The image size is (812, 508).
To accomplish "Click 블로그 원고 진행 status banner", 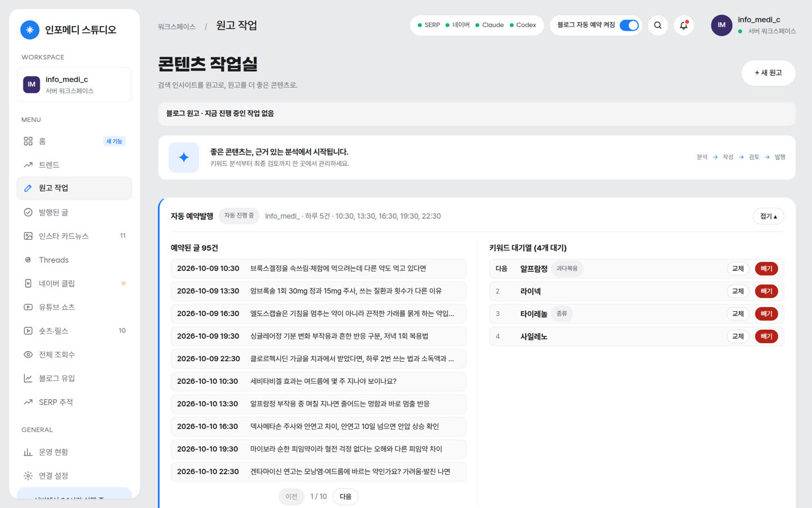I will [476, 113].
